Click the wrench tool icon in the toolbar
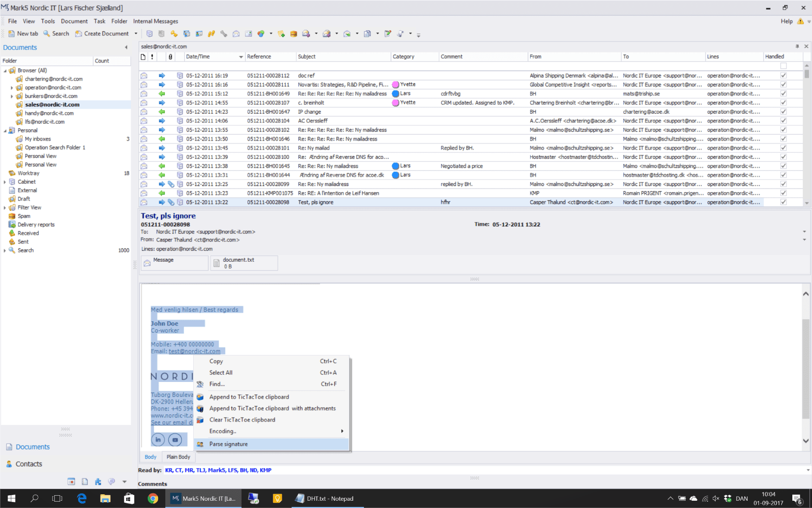812x508 pixels. coord(223,33)
